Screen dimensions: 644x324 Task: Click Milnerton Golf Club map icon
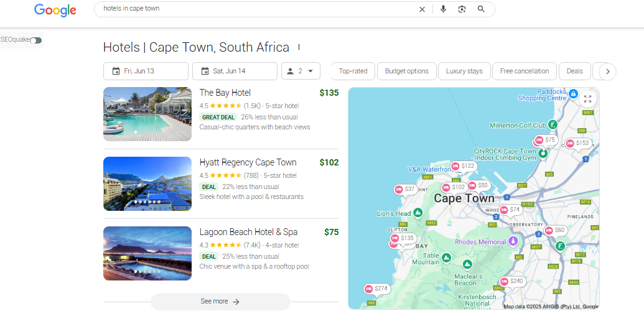click(554, 124)
